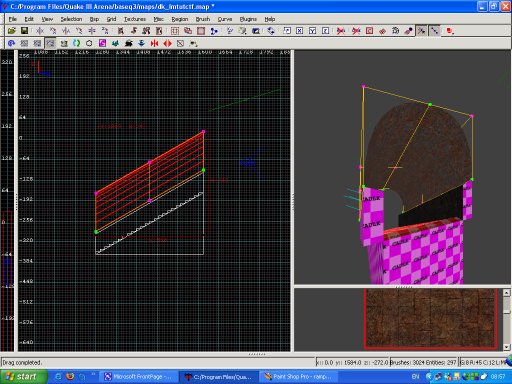512x384 pixels.
Task: Click the hexagon cap patch icon
Action: point(89,43)
